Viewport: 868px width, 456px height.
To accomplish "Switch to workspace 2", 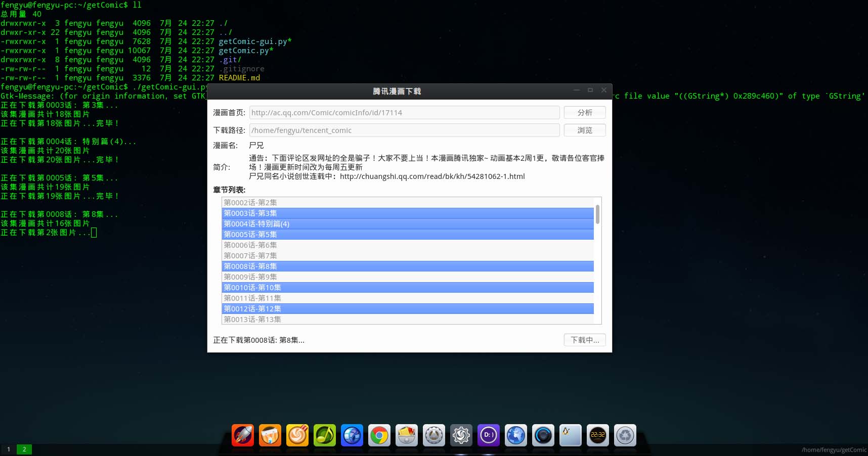I will click(x=24, y=449).
